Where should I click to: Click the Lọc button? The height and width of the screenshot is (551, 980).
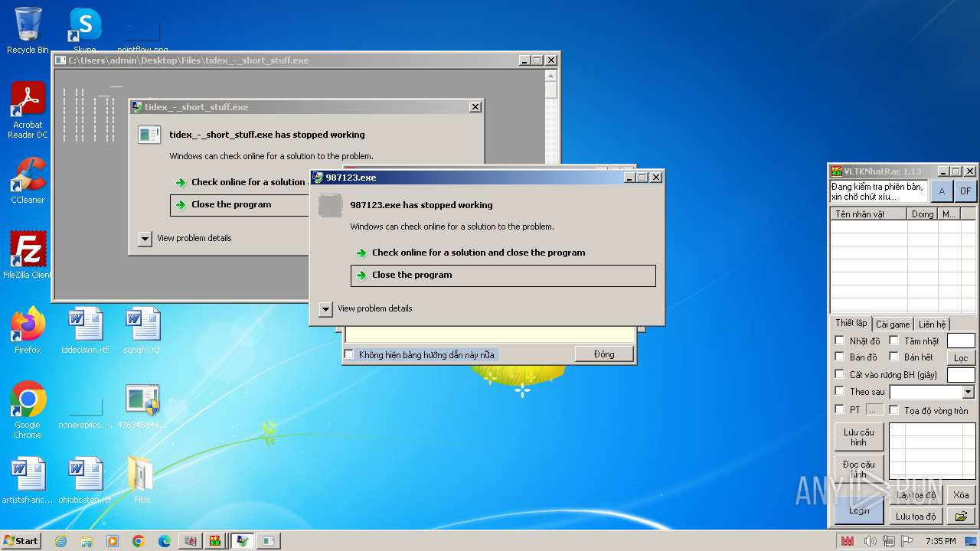click(x=961, y=358)
